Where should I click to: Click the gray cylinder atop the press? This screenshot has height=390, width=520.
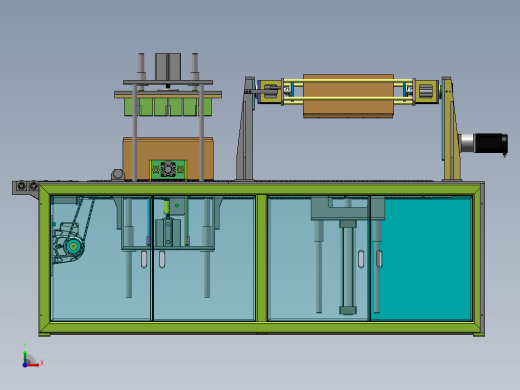click(x=168, y=67)
